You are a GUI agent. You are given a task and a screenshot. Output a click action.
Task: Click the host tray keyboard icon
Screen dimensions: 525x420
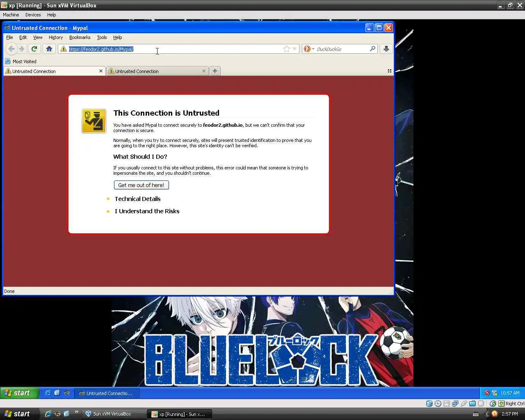coord(476,414)
